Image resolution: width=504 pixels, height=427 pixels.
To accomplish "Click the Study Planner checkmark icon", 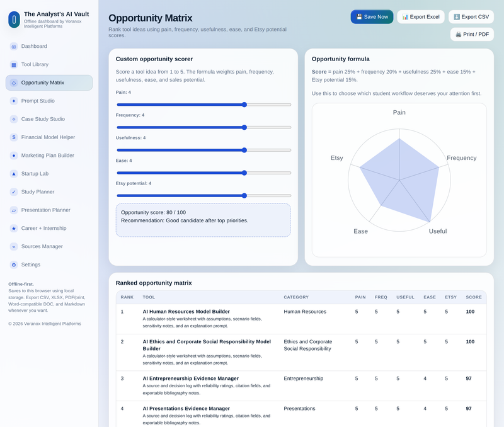I will click(x=13, y=192).
